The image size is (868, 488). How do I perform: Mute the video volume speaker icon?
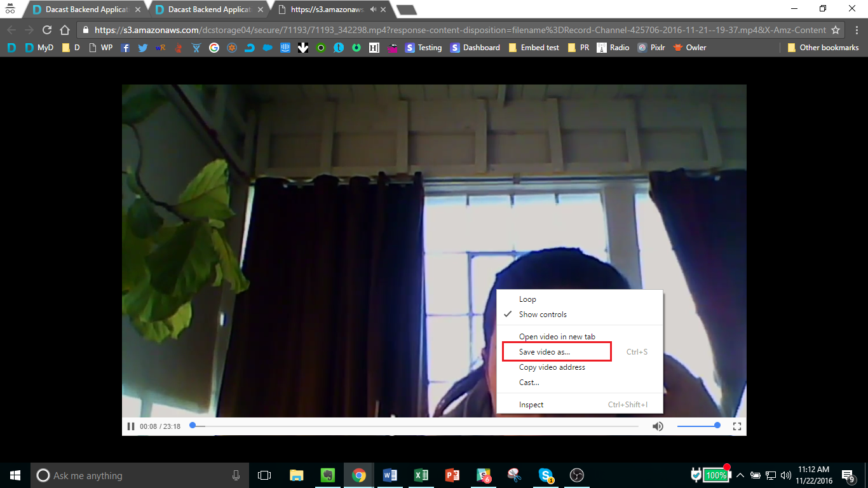658,426
